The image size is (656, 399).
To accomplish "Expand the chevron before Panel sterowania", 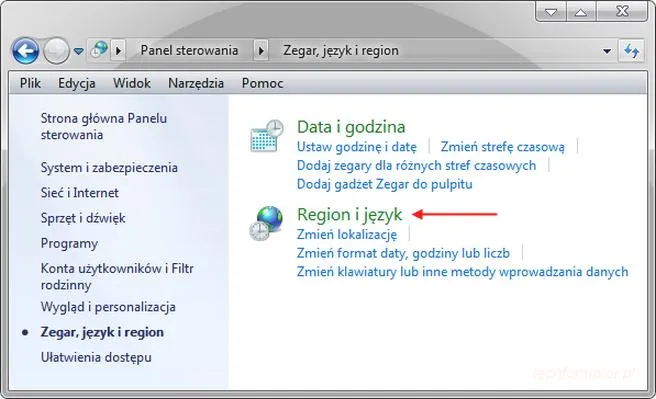I will [x=118, y=51].
